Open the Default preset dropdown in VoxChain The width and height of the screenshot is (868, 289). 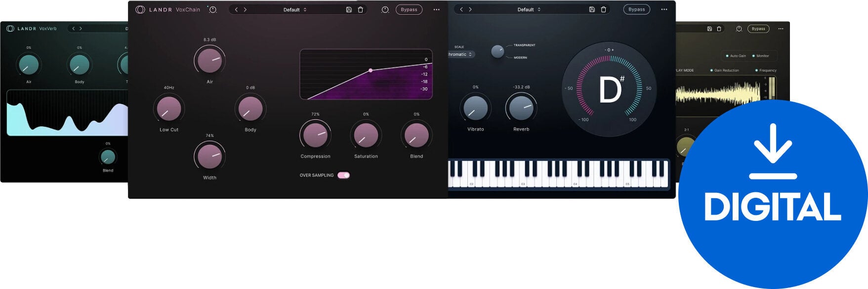(x=295, y=9)
